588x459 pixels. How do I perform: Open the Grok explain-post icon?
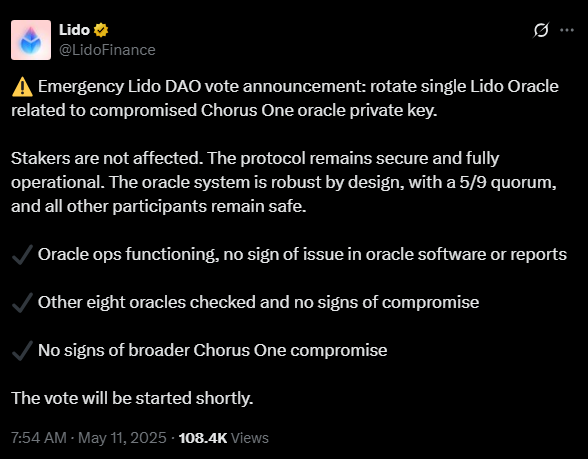(x=541, y=30)
